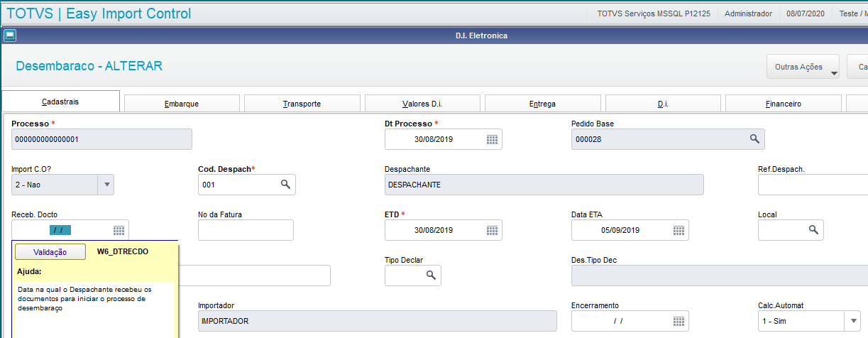Open calendar picker for Encerramento
This screenshot has width=868, height=338.
coord(679,321)
